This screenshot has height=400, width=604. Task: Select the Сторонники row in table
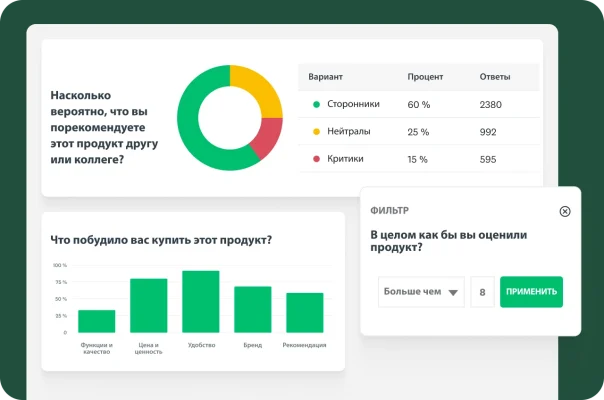coord(418,104)
